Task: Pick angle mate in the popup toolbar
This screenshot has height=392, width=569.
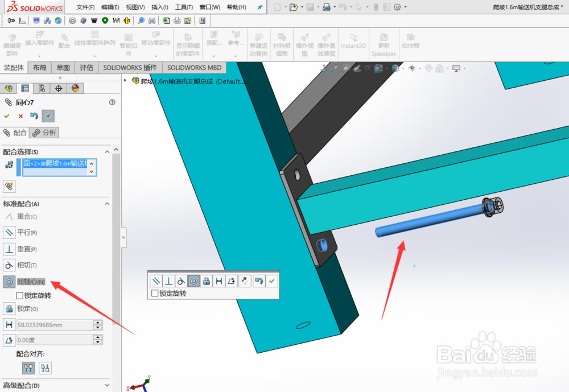Action: pyautogui.click(x=231, y=281)
